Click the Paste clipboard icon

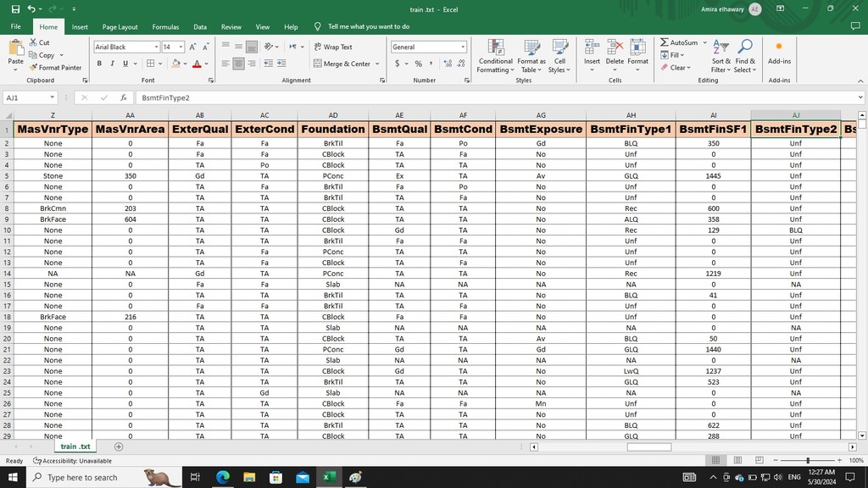pyautogui.click(x=15, y=48)
